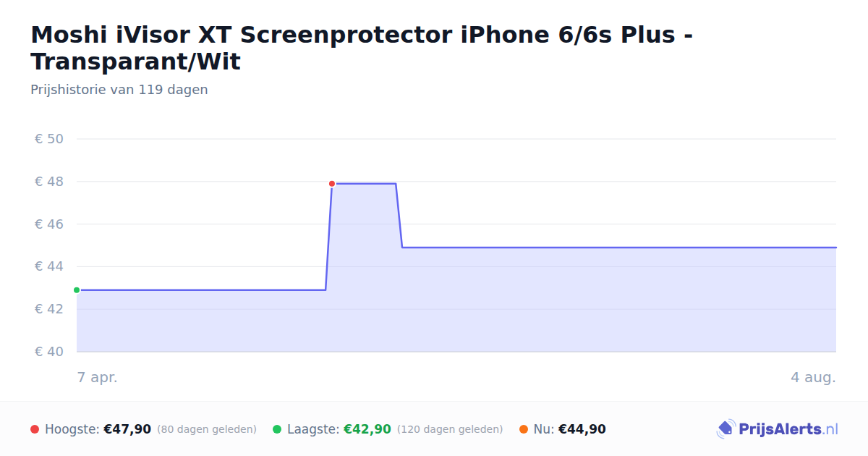Click the 80 dagen geleden note
This screenshot has height=456, width=868.
(207, 429)
